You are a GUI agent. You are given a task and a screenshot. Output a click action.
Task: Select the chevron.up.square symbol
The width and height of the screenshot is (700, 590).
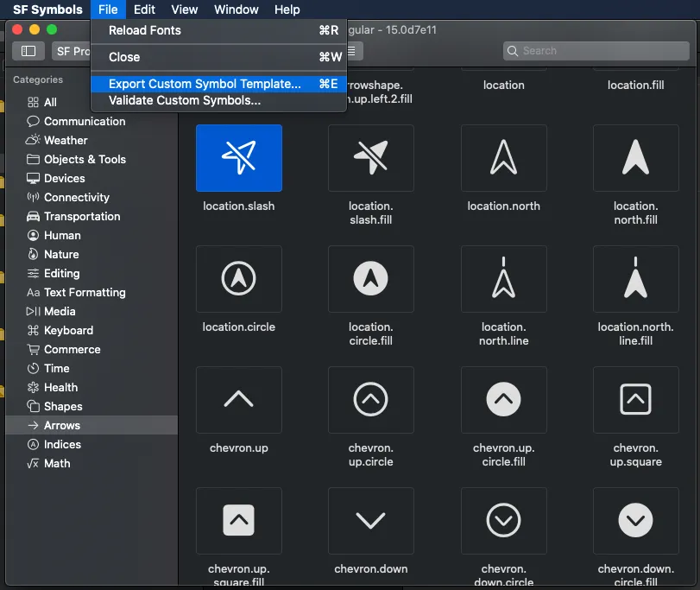(x=636, y=400)
